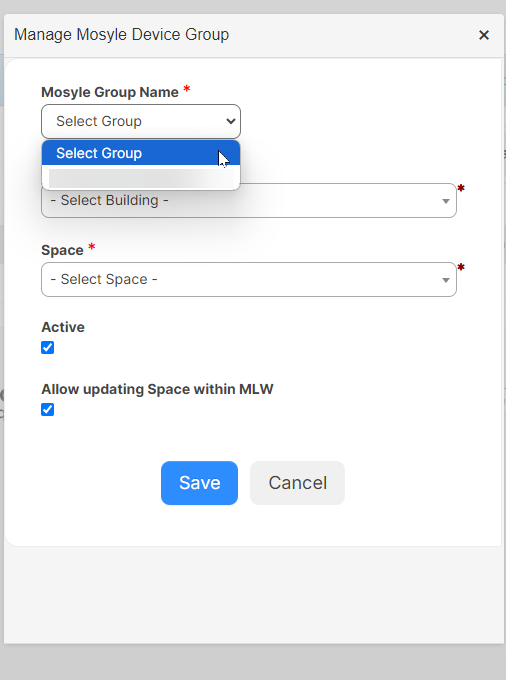
Task: Click the Manage Mosyle Device Group title
Action: click(x=121, y=35)
